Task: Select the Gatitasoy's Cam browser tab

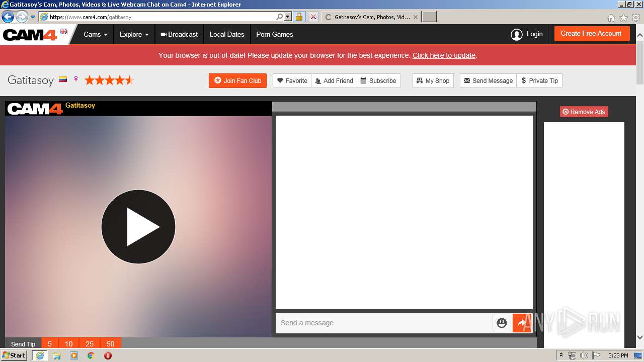Action: tap(371, 17)
